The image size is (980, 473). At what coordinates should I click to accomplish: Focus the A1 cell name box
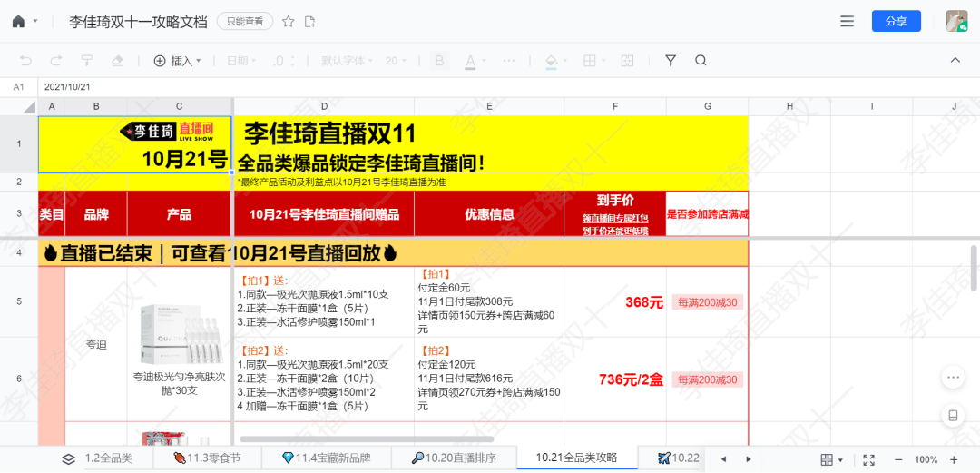point(19,87)
